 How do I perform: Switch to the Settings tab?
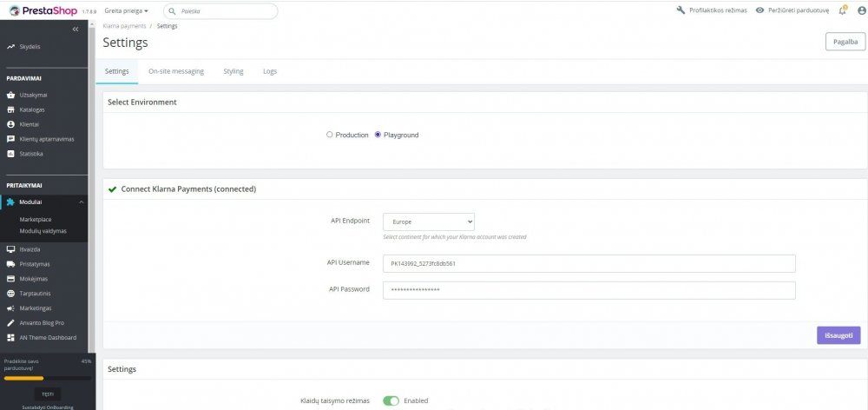point(117,71)
